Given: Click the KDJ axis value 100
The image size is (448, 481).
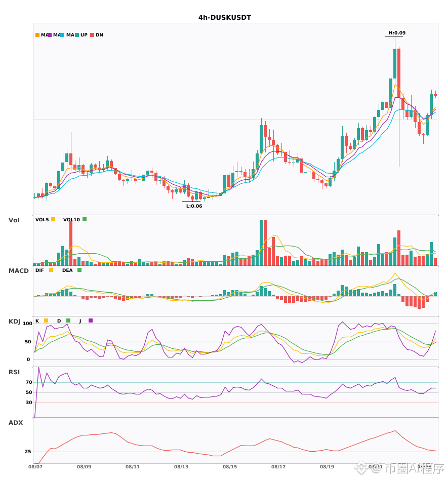Looking at the screenshot, I should [28, 324].
